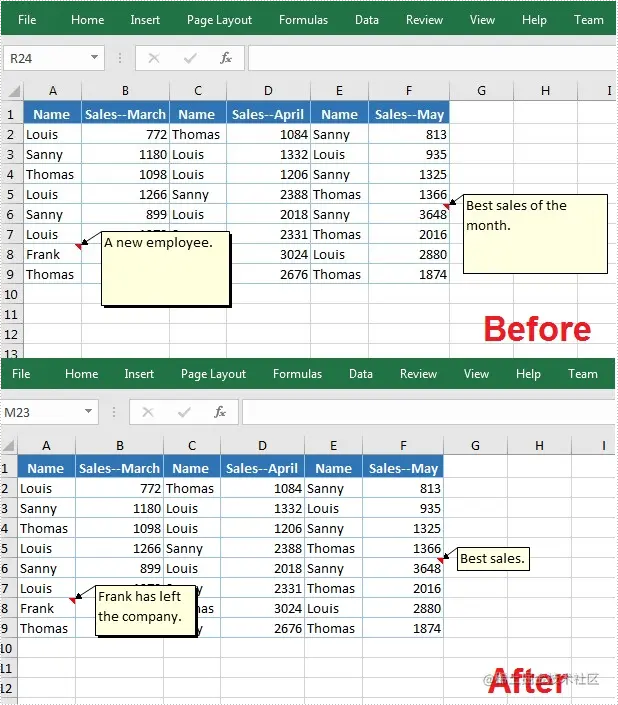Click the Enter checkmark icon in the After formula bar
The height and width of the screenshot is (705, 618).
point(184,412)
